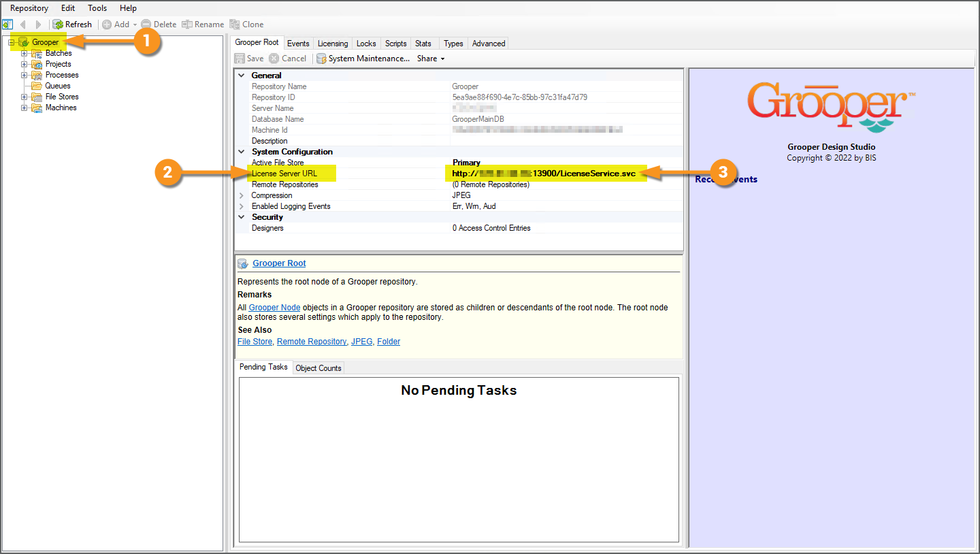
Task: Click the Grooper Root help icon
Action: pyautogui.click(x=243, y=263)
